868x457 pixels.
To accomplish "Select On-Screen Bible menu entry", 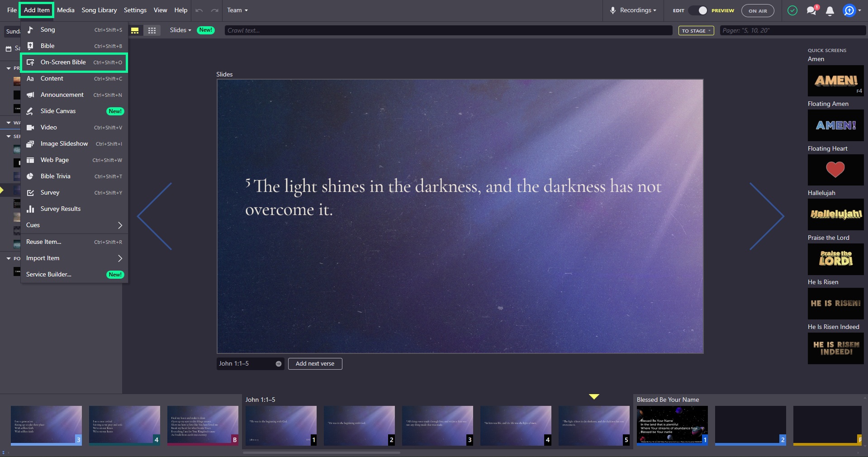I will click(x=74, y=62).
